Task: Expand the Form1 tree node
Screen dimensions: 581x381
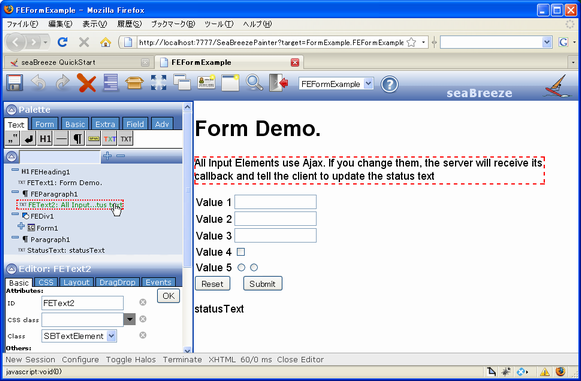Action: coord(21,226)
